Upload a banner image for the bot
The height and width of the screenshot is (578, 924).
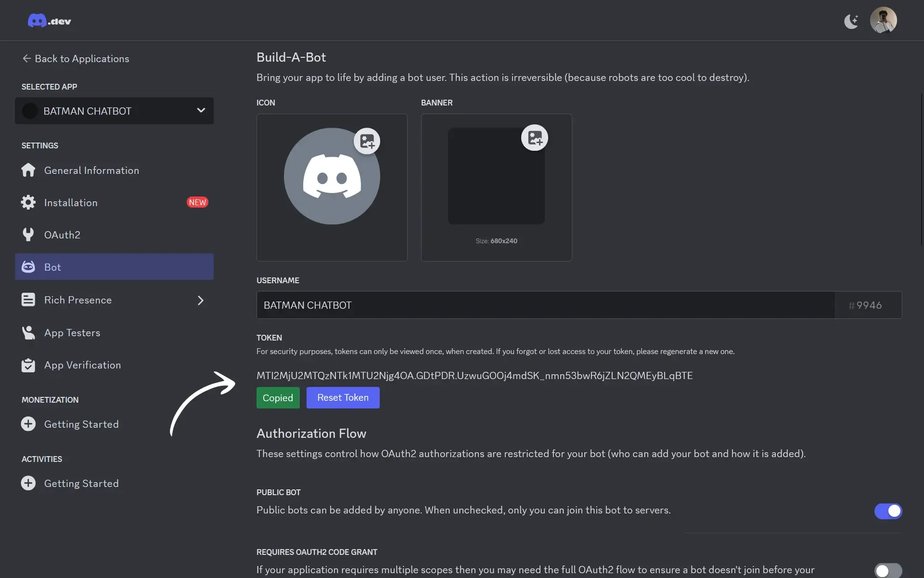[534, 137]
